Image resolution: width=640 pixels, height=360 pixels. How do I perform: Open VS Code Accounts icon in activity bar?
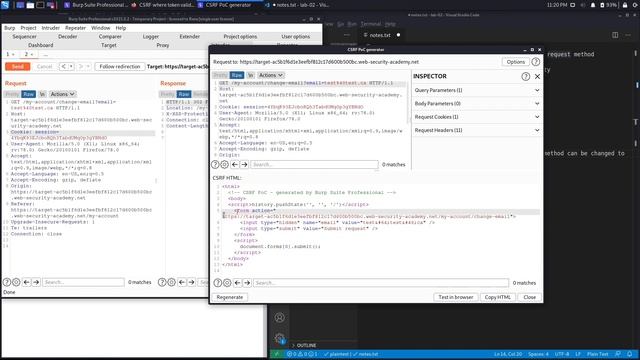tap(280, 318)
